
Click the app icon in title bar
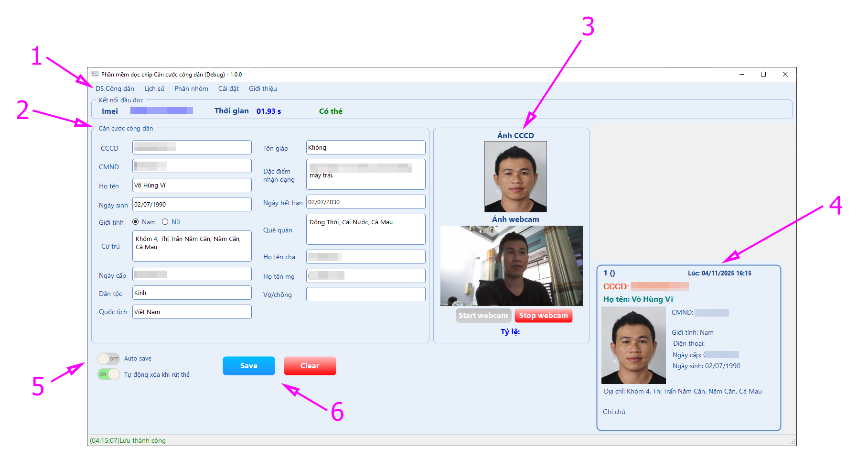(x=95, y=74)
